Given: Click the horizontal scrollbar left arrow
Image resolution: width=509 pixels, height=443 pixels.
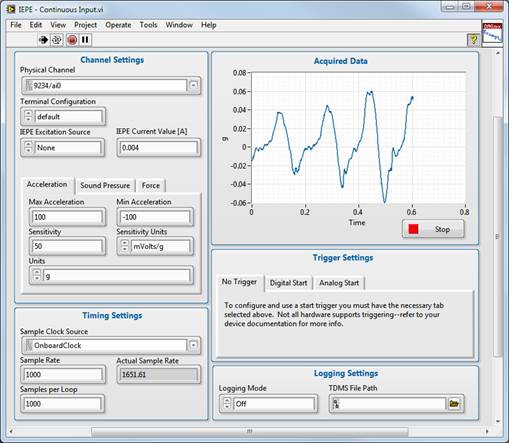Looking at the screenshot, I should coord(11,431).
